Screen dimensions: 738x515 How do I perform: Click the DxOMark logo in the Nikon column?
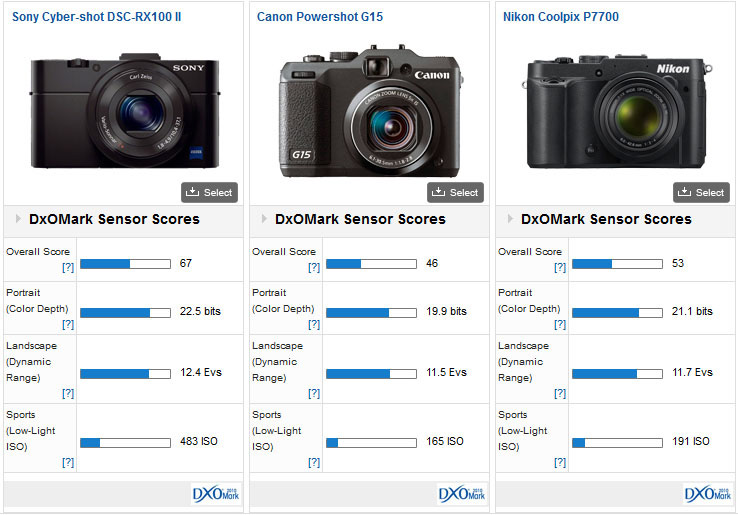point(707,494)
